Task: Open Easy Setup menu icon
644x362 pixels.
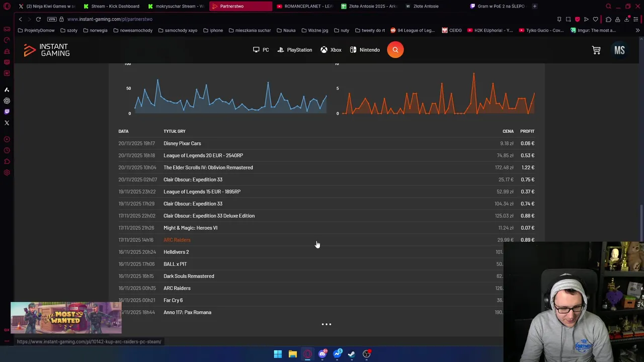Action: 635,19
